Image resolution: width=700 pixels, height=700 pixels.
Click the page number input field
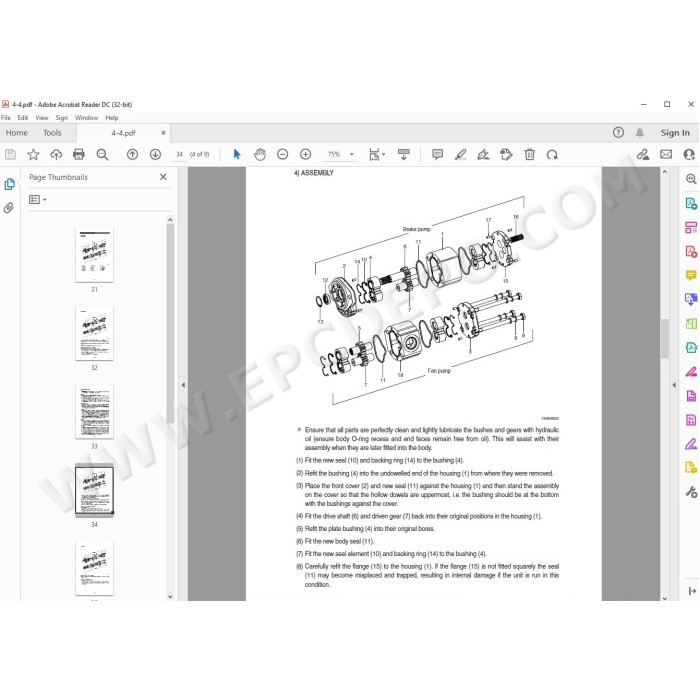[x=179, y=154]
